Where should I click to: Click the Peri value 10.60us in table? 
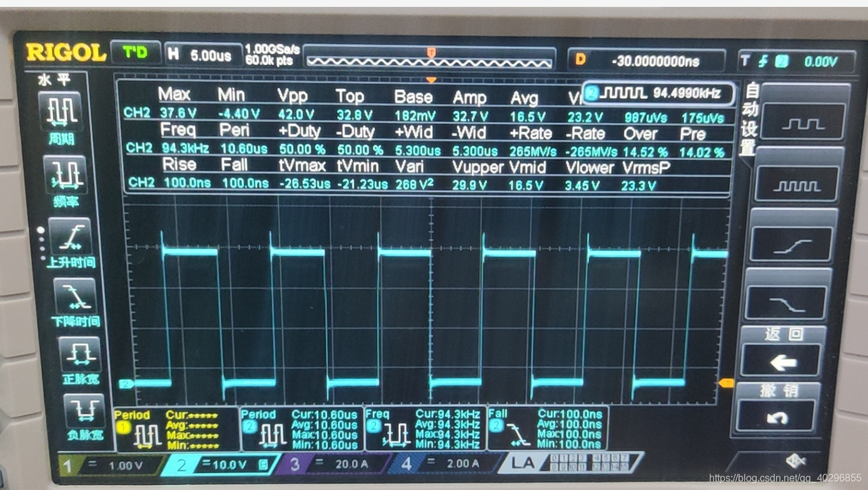pyautogui.click(x=243, y=150)
